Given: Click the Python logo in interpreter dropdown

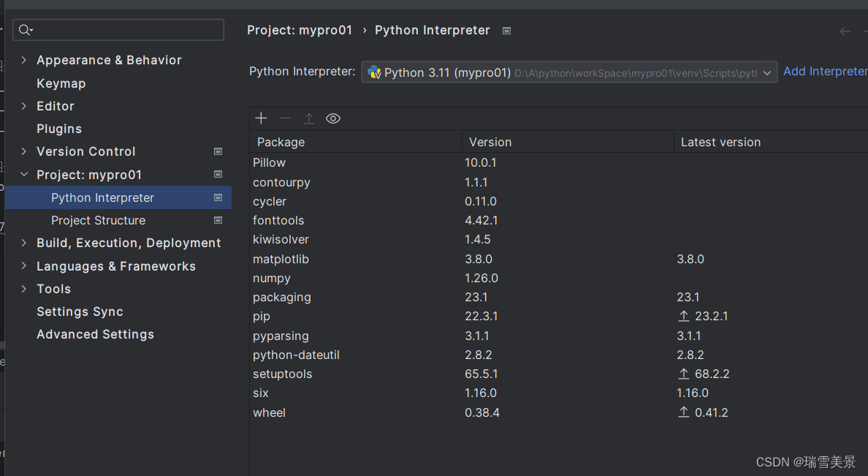Looking at the screenshot, I should [374, 72].
